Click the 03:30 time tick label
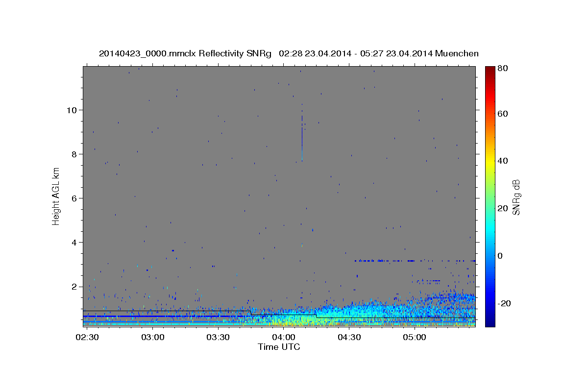 click(x=218, y=338)
